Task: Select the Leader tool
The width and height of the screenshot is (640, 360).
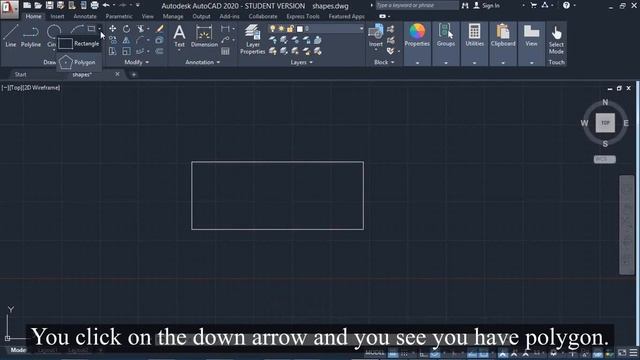Action: (x=225, y=40)
